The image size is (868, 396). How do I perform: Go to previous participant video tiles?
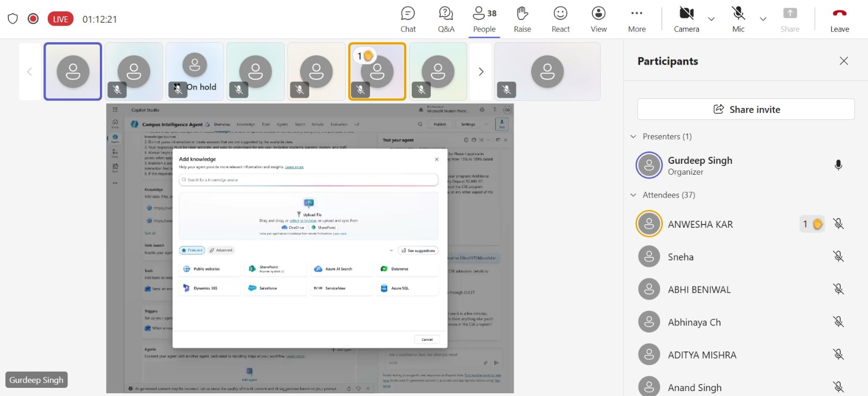[x=30, y=72]
